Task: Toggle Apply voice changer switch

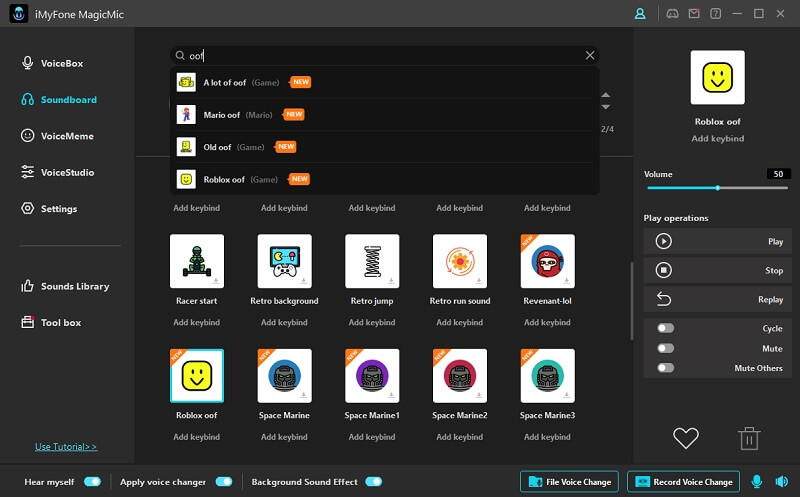Action: 224,482
